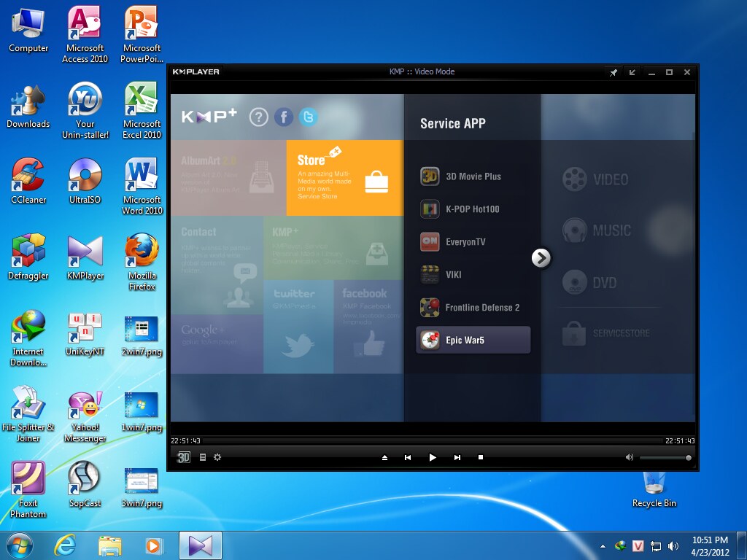Image resolution: width=747 pixels, height=560 pixels.
Task: Open the Facebook round icon near KMP+
Action: tap(283, 117)
